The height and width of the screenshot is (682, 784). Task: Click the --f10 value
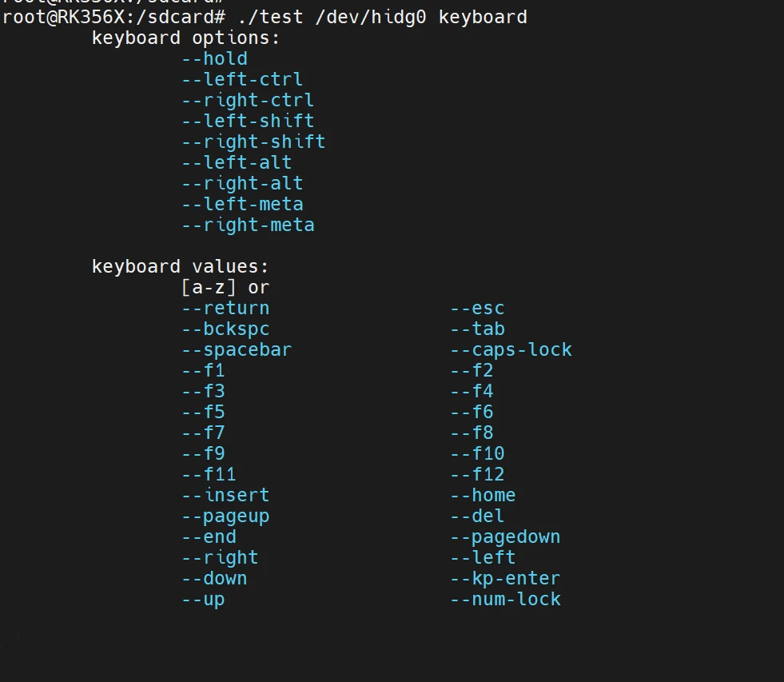[x=477, y=454]
